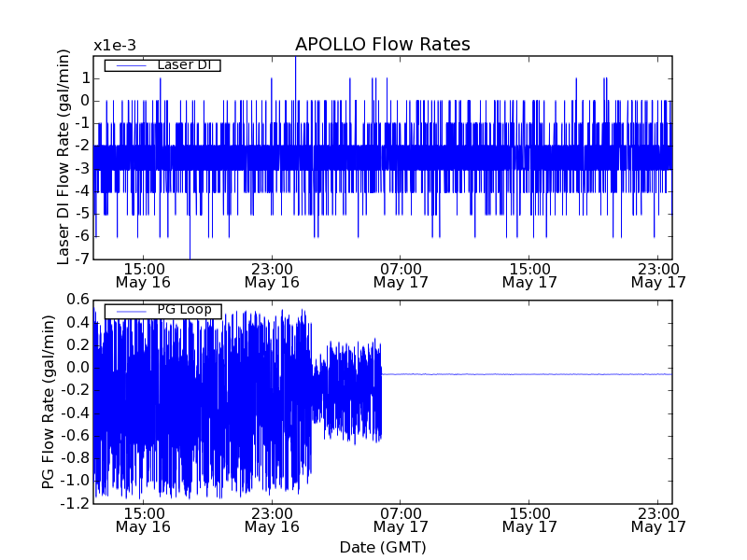
Task: Click the -7 y-axis tick on upper plot
Action: click(x=82, y=259)
